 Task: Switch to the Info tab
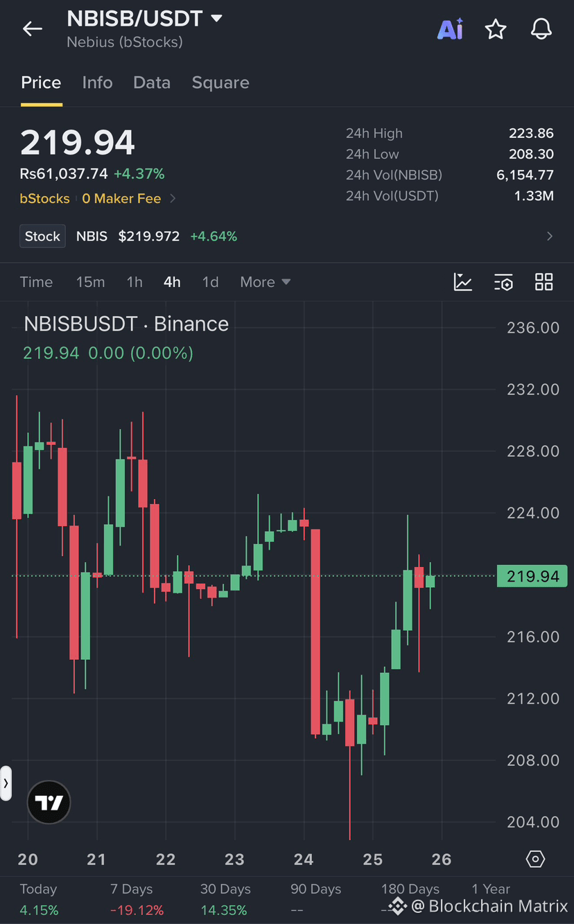97,82
